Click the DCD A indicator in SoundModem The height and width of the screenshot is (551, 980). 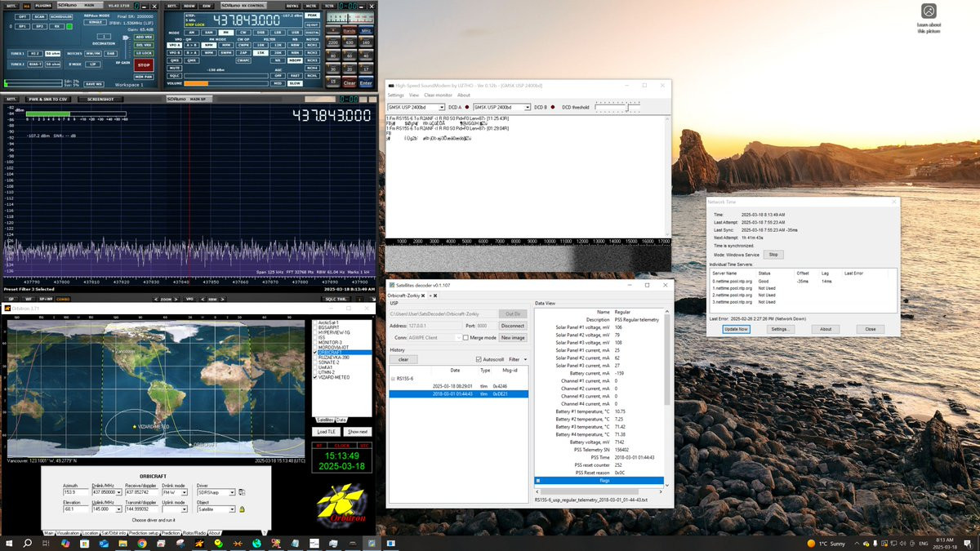(x=467, y=107)
